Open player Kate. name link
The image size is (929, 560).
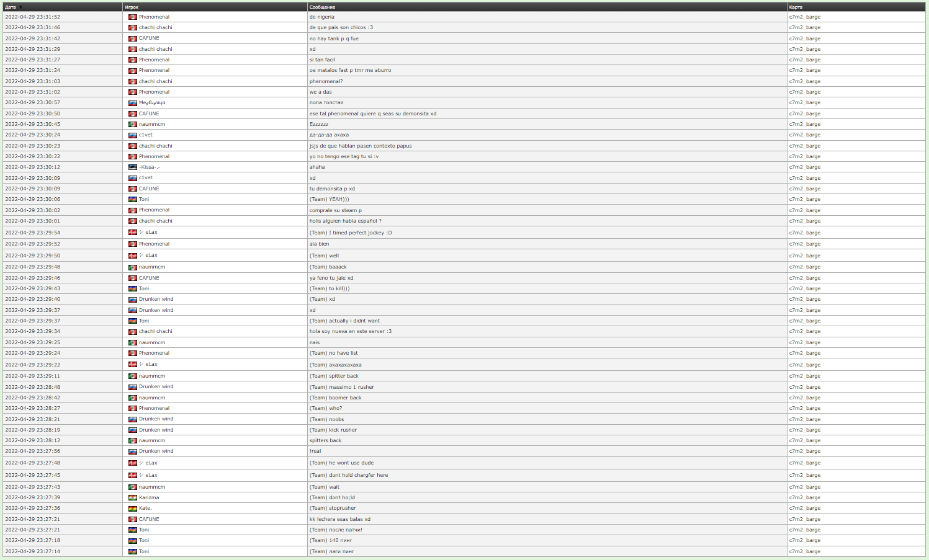145,508
